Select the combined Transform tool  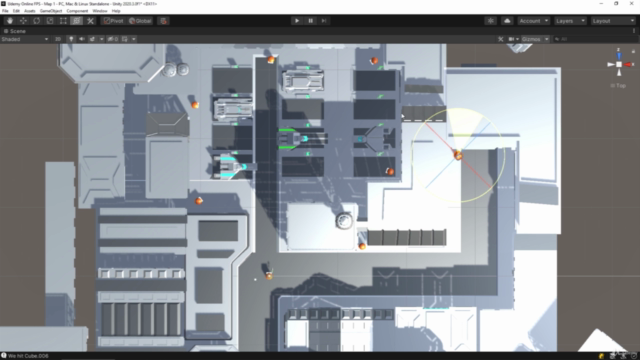coord(76,21)
